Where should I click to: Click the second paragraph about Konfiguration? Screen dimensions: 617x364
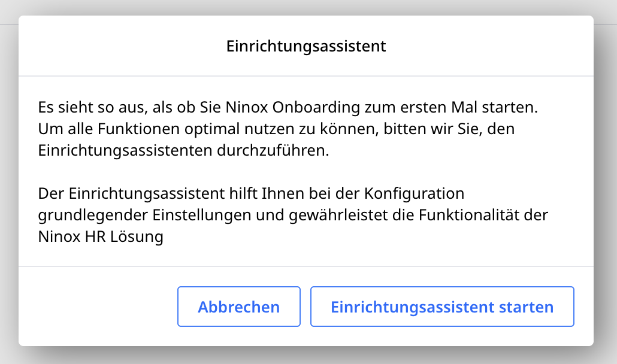288,216
